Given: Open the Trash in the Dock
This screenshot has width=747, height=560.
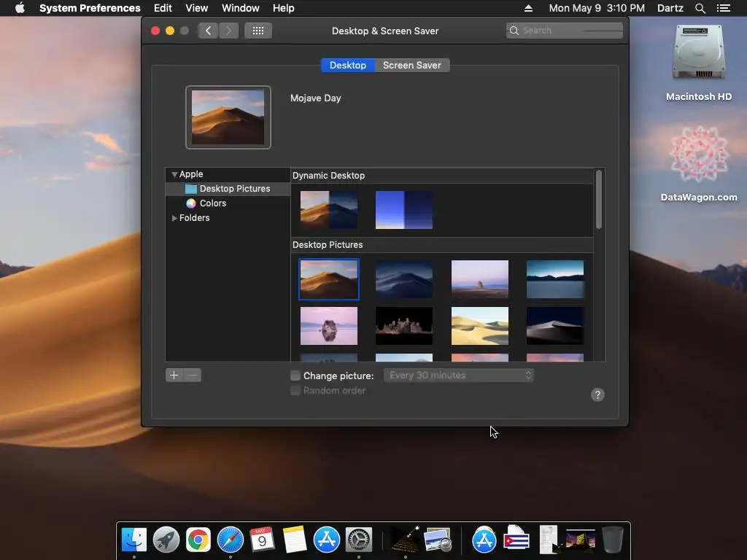Looking at the screenshot, I should coord(613,540).
